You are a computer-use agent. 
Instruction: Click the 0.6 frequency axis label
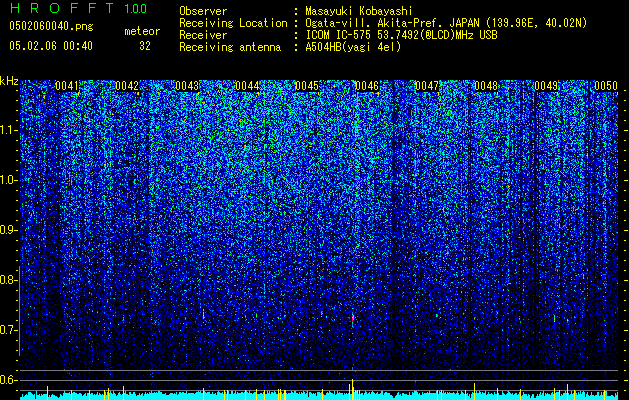click(8, 380)
